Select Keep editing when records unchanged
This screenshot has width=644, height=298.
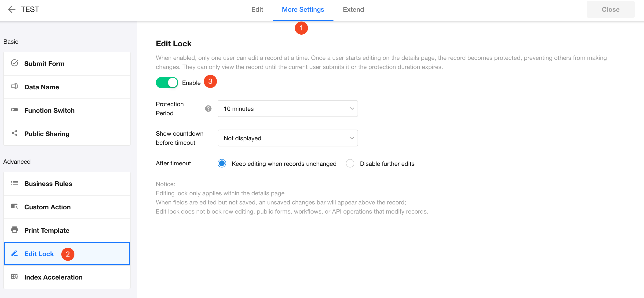tap(222, 164)
